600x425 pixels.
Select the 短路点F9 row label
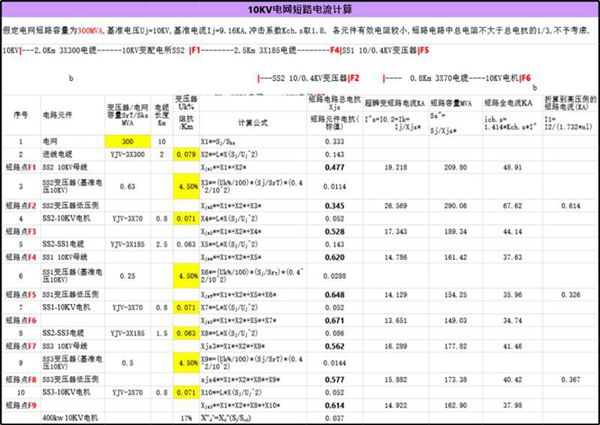(21, 405)
